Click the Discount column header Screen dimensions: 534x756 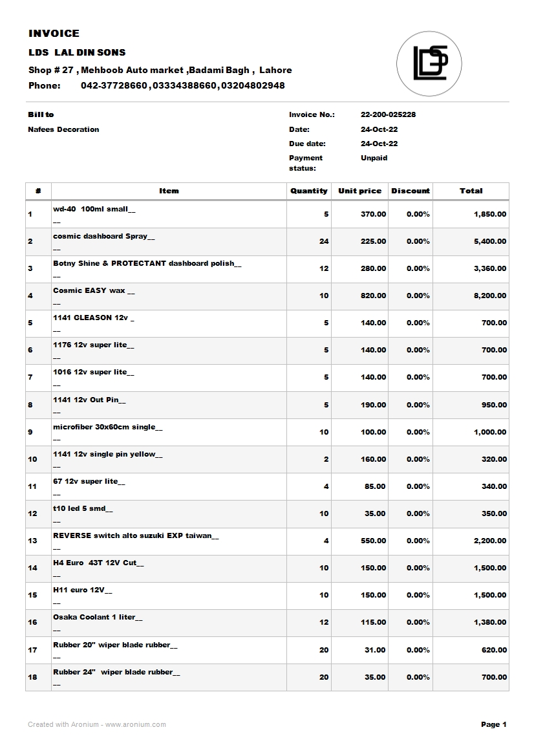coord(410,191)
